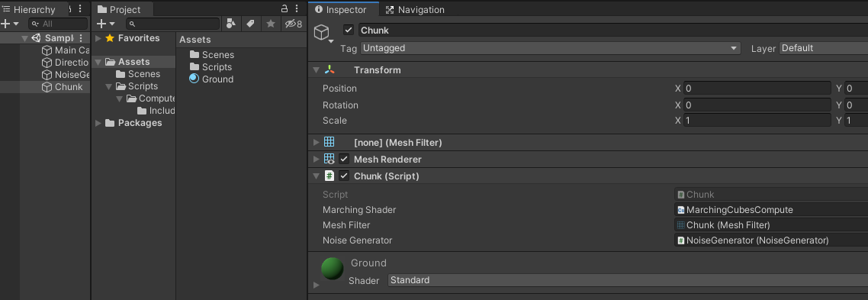Toggle the Chunk (Script) enabled checkbox

344,176
